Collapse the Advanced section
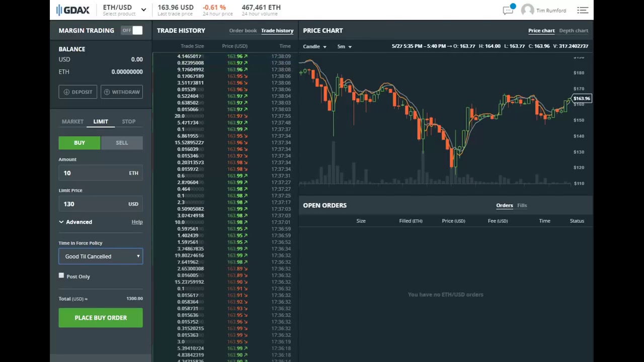Screen dimensions: 644x362 pos(75,222)
